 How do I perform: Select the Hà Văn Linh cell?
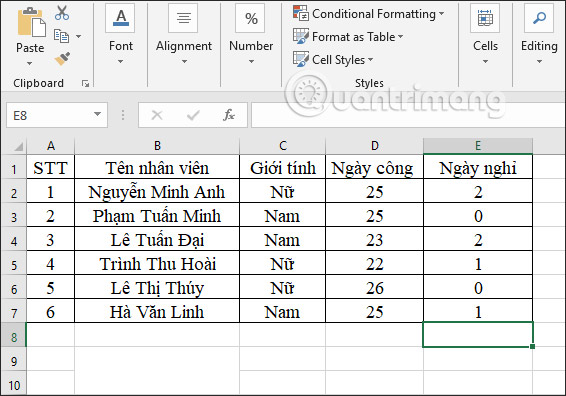pyautogui.click(x=157, y=312)
